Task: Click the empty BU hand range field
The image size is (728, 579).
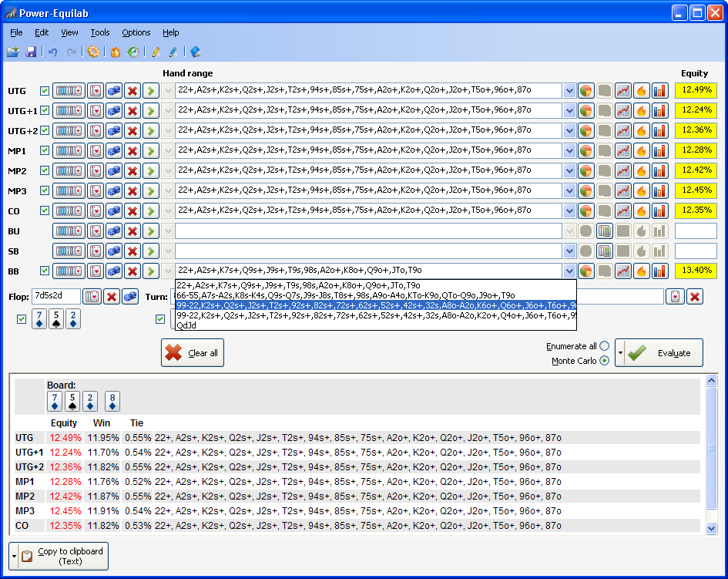Action: pos(369,231)
